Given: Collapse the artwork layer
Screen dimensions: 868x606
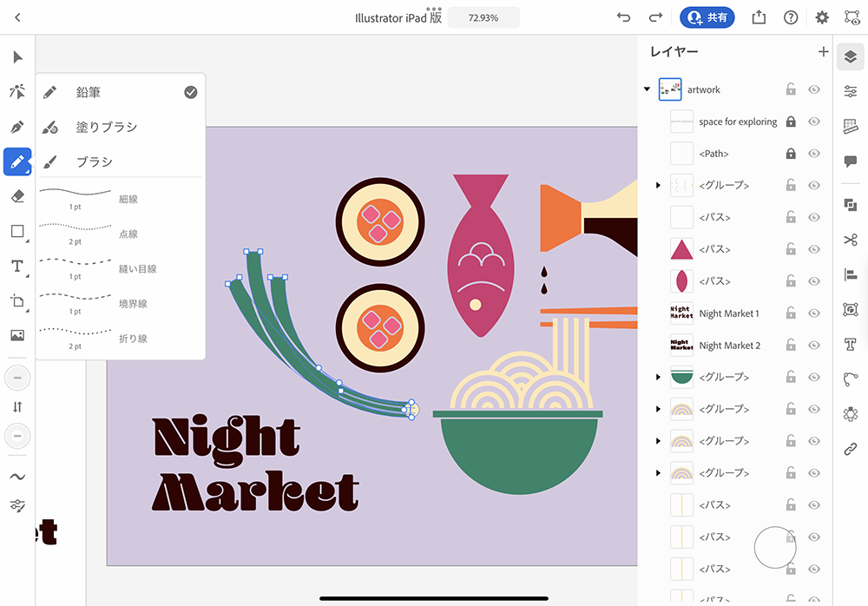Looking at the screenshot, I should (x=647, y=89).
